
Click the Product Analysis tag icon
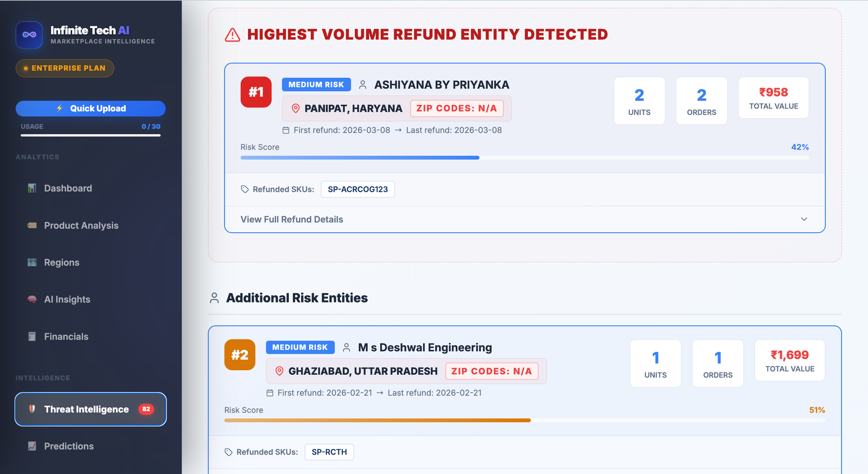[32, 225]
